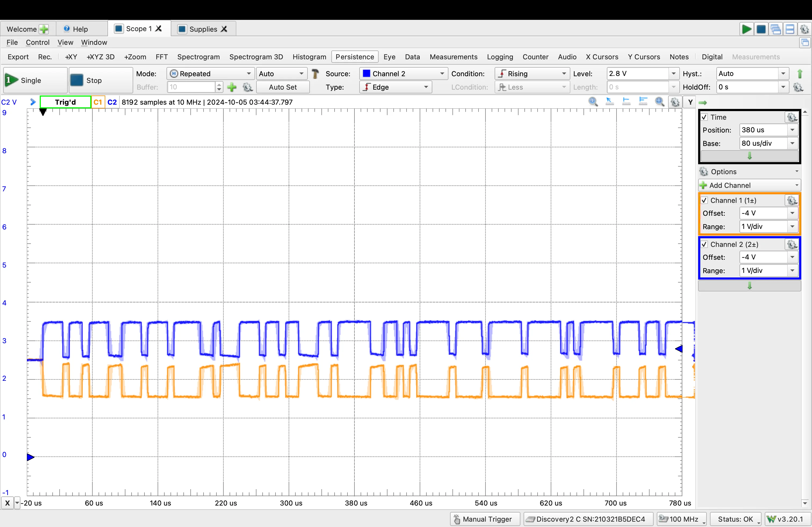Toggle the Channel 2 checkbox
The height and width of the screenshot is (527, 812).
704,244
